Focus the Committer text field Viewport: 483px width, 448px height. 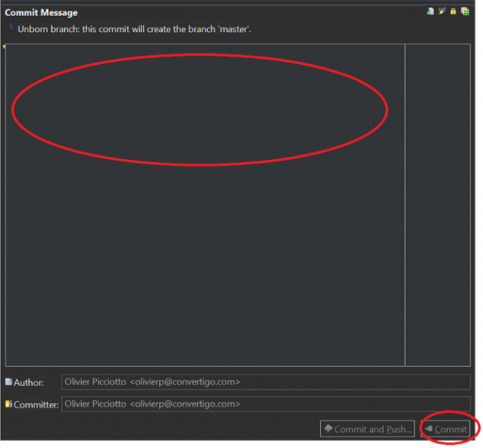(x=265, y=404)
